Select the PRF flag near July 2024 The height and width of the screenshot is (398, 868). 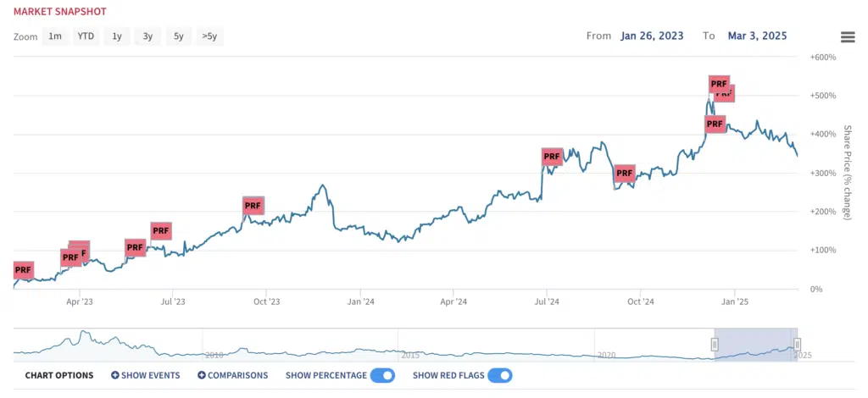coord(552,157)
